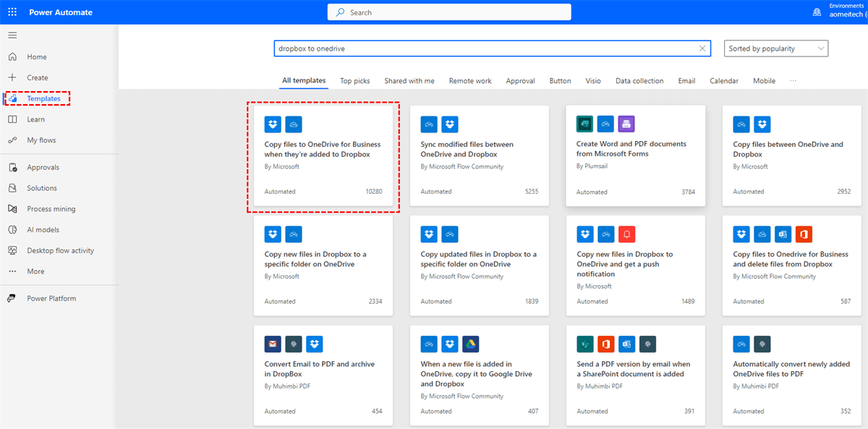
Task: Open the Sorted by popularity dropdown
Action: (x=776, y=48)
